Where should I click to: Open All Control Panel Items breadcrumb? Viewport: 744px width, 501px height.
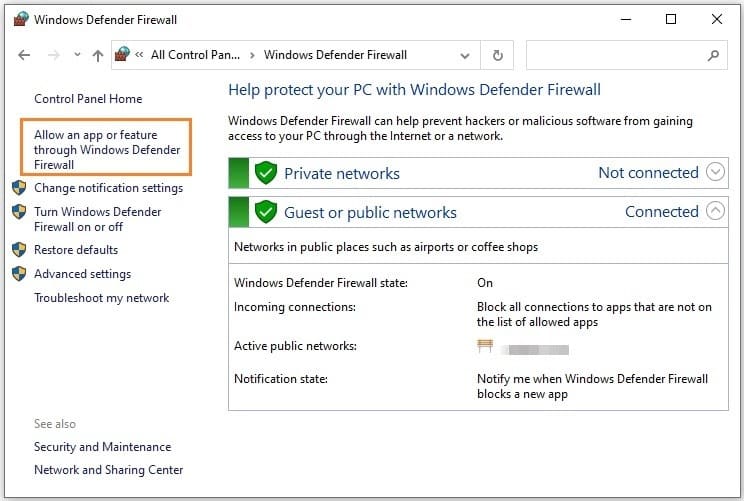[x=195, y=55]
